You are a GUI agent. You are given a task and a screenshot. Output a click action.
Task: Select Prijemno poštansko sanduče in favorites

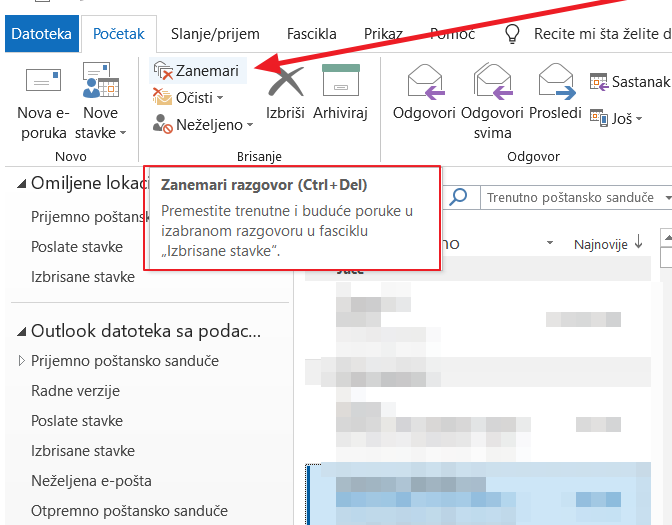(89, 217)
